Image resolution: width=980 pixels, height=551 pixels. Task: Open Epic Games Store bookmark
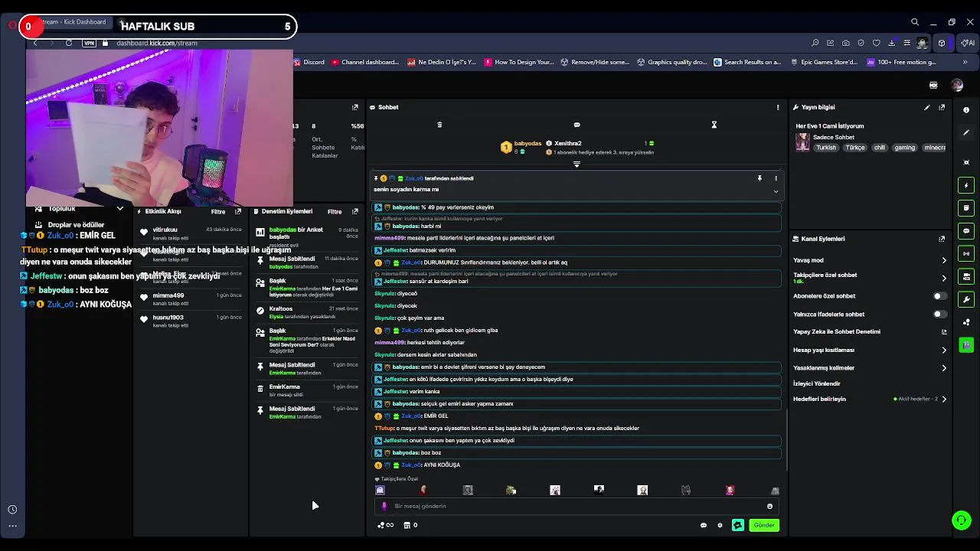(824, 62)
